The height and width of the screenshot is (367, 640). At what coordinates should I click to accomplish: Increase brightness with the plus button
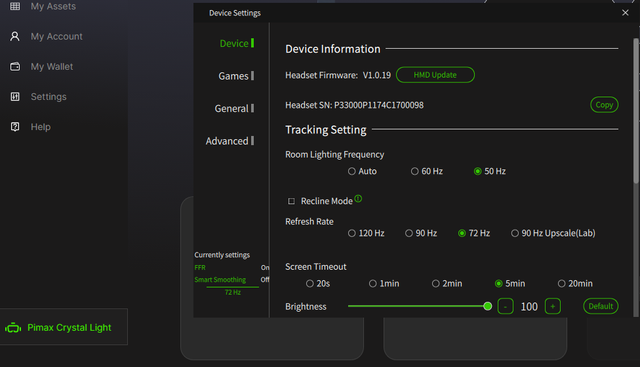pyautogui.click(x=553, y=306)
